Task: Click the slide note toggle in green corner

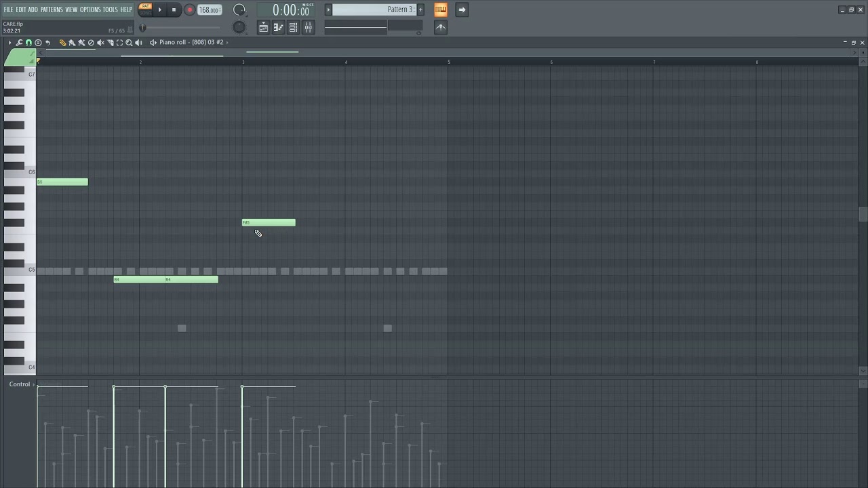Action: tap(32, 54)
